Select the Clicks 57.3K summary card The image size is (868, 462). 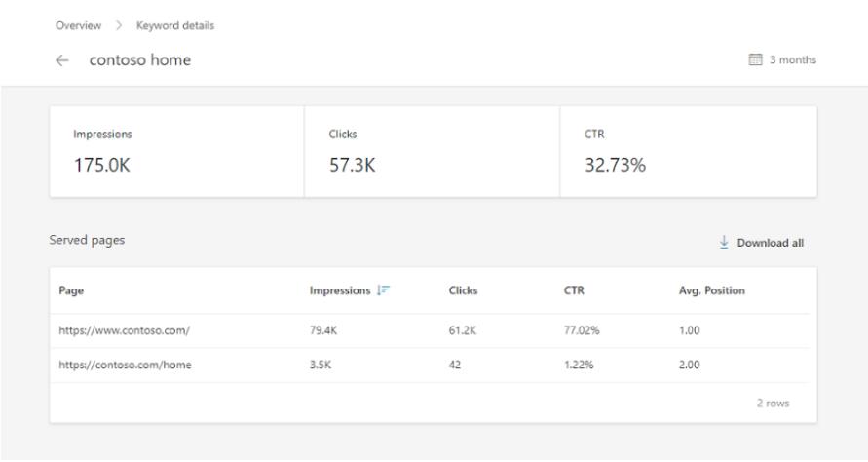click(432, 151)
